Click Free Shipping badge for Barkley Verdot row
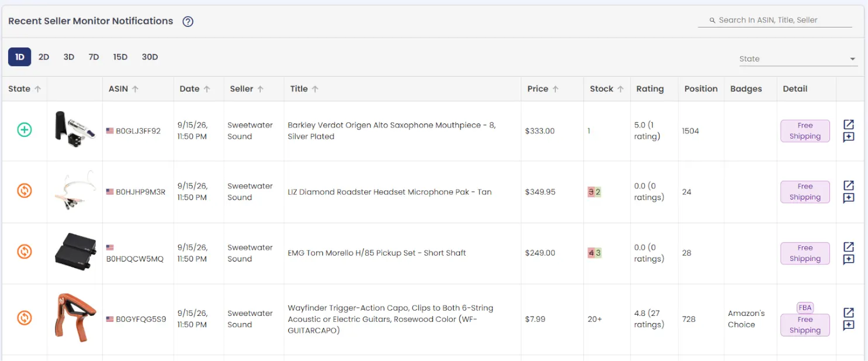The width and height of the screenshot is (868, 361). 805,131
